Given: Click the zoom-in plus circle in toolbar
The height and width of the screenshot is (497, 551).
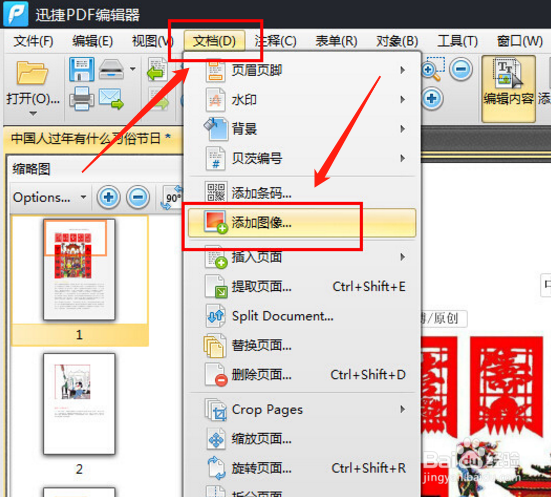Looking at the screenshot, I should (432, 98).
